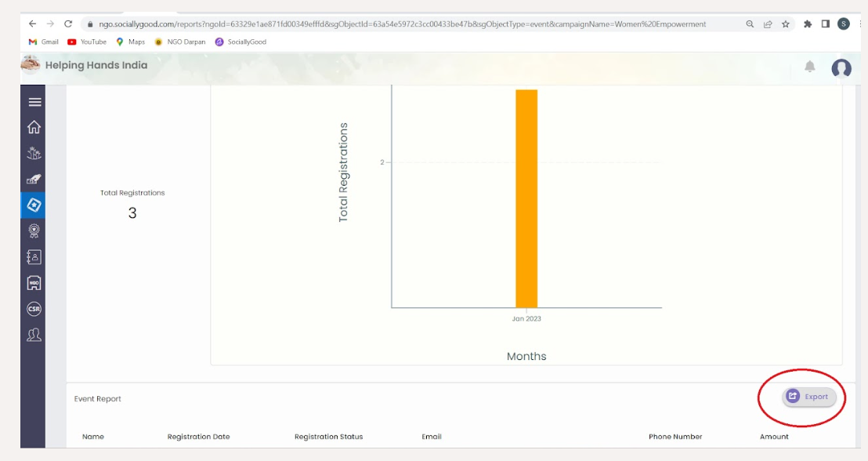This screenshot has width=868, height=461.
Task: Export the Event Report
Action: [x=808, y=397]
